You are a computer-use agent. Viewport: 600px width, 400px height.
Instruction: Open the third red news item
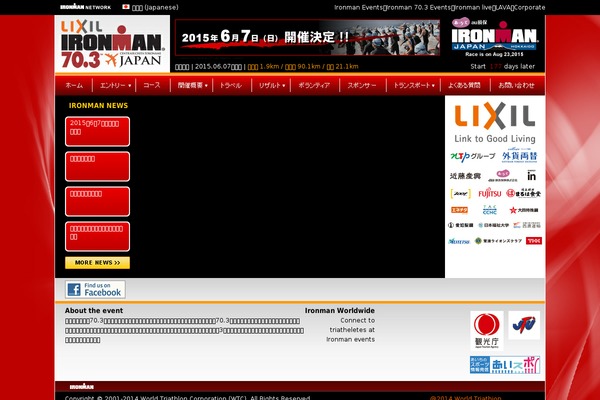pyautogui.click(x=97, y=201)
